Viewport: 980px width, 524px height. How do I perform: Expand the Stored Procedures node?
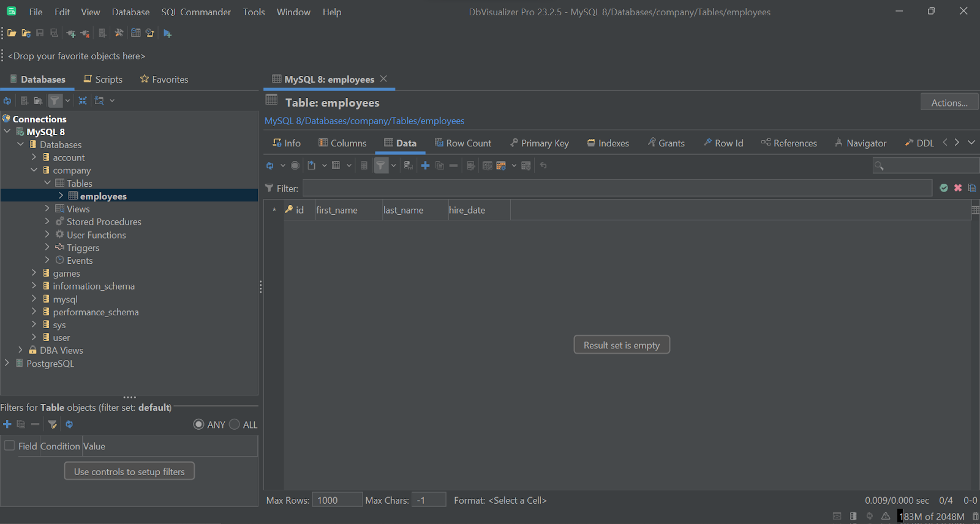pos(47,222)
